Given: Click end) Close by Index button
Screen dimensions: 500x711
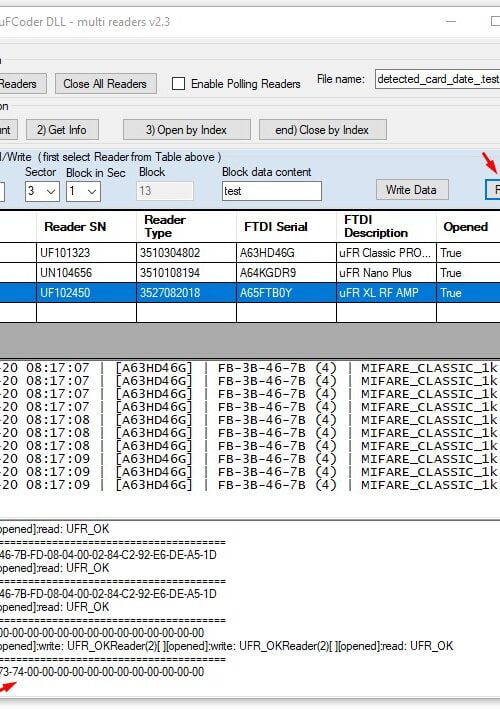Looking at the screenshot, I should point(322,130).
